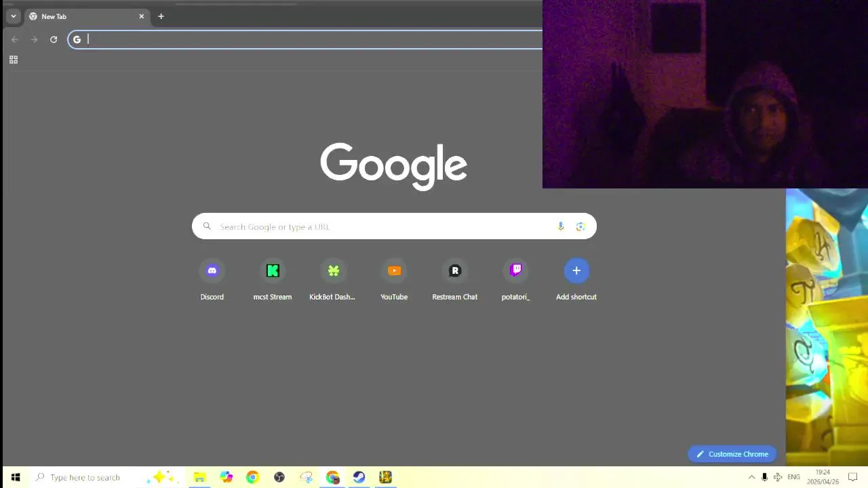Image resolution: width=868 pixels, height=488 pixels.
Task: Click the Google search box
Action: click(x=394, y=226)
